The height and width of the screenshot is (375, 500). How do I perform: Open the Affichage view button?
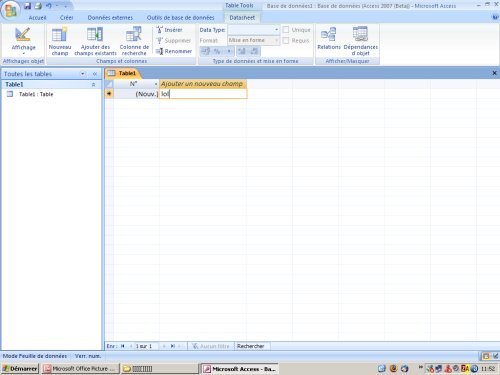(23, 41)
